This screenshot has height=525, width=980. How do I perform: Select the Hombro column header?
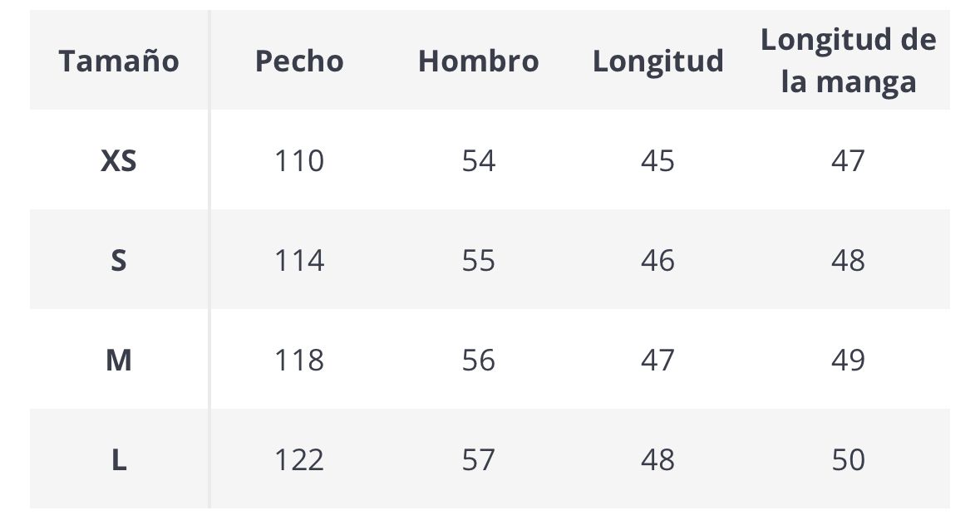tap(478, 61)
